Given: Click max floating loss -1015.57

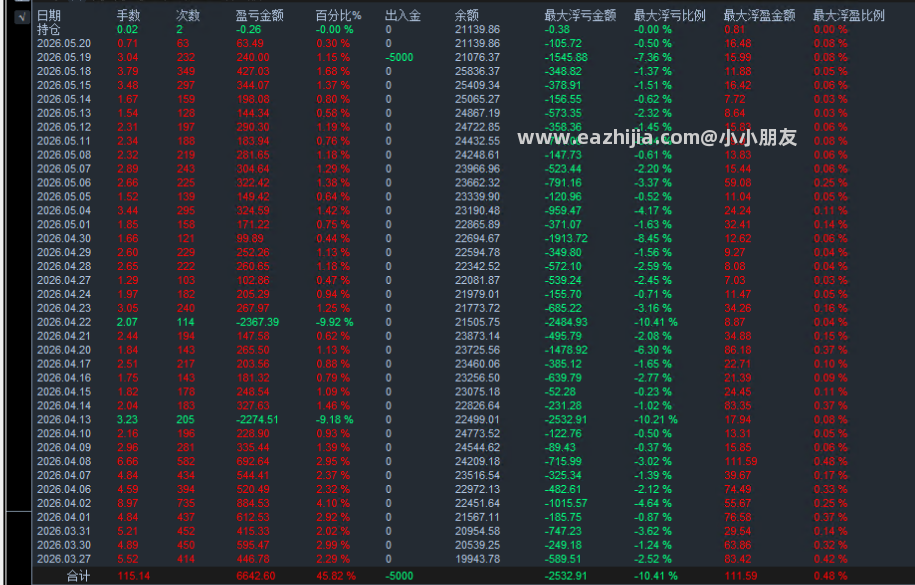Looking at the screenshot, I should [566, 503].
